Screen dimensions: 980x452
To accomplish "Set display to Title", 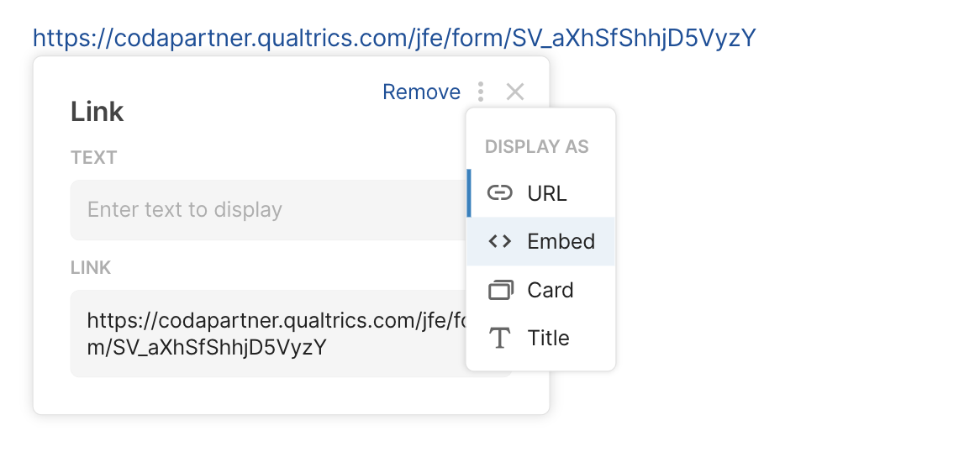I will pyautogui.click(x=548, y=338).
